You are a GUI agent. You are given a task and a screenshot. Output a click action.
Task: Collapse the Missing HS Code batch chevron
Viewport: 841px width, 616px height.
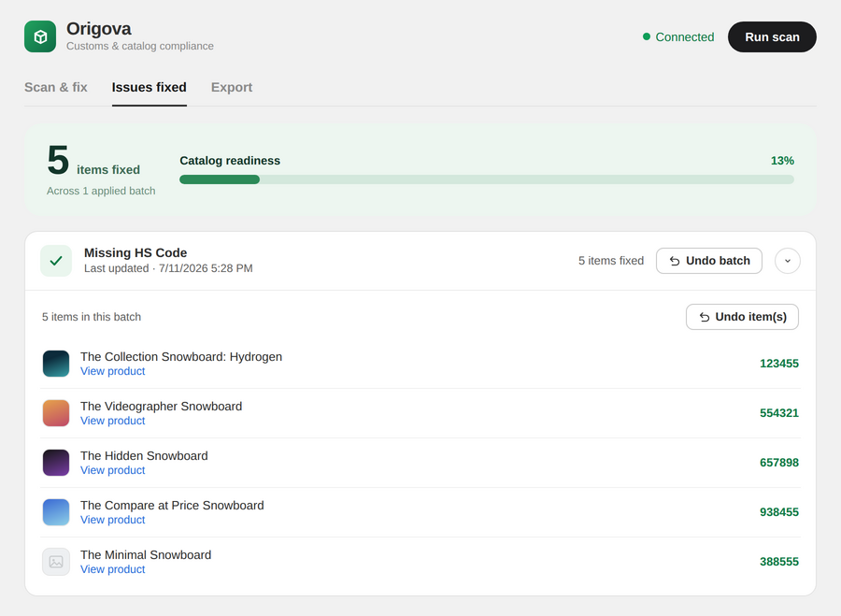point(788,261)
